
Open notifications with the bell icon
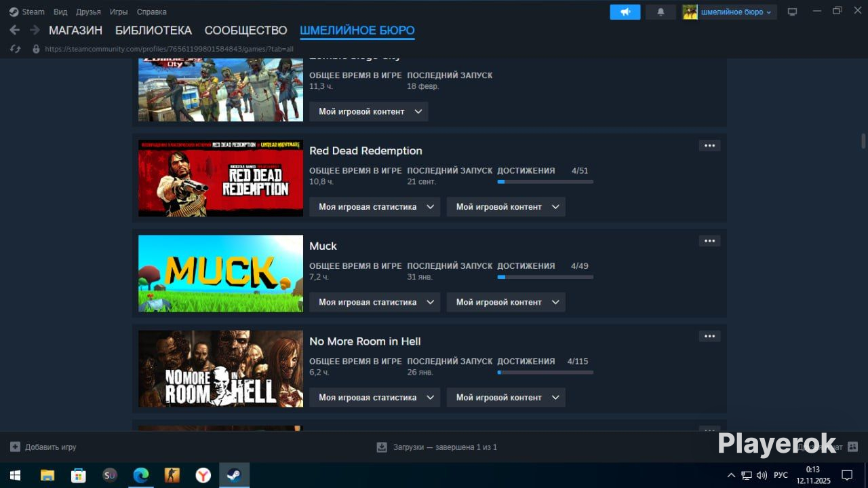pyautogui.click(x=660, y=12)
